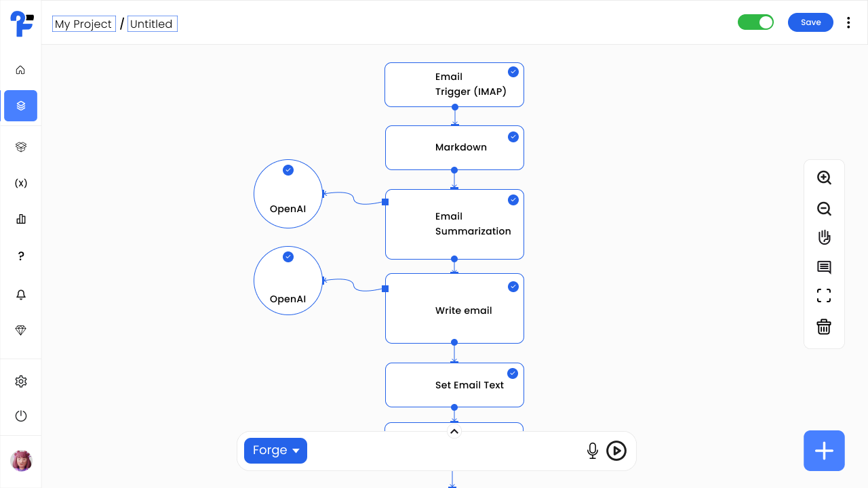This screenshot has height=488, width=868.
Task: Open the user avatar profile
Action: pos(21,461)
